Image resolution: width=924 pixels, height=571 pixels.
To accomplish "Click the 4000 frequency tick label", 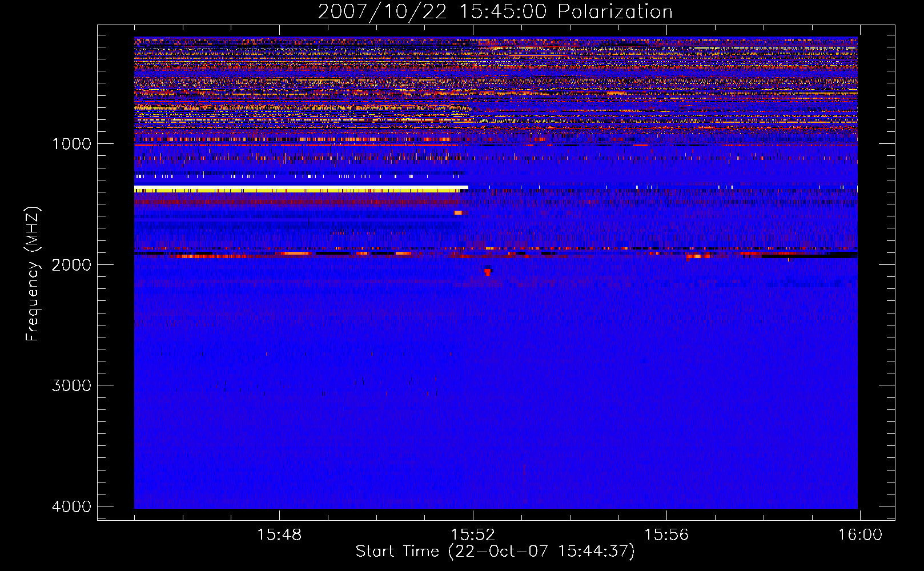I will [x=71, y=506].
